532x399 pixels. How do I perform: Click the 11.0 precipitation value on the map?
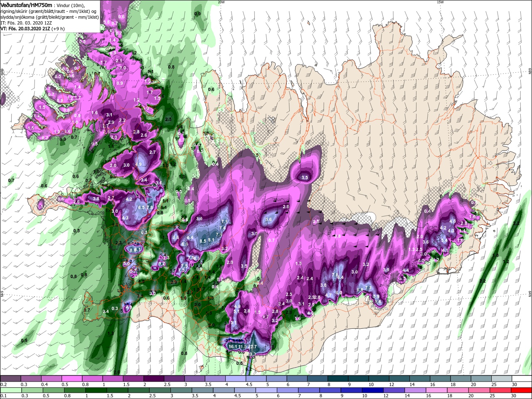(x=242, y=347)
